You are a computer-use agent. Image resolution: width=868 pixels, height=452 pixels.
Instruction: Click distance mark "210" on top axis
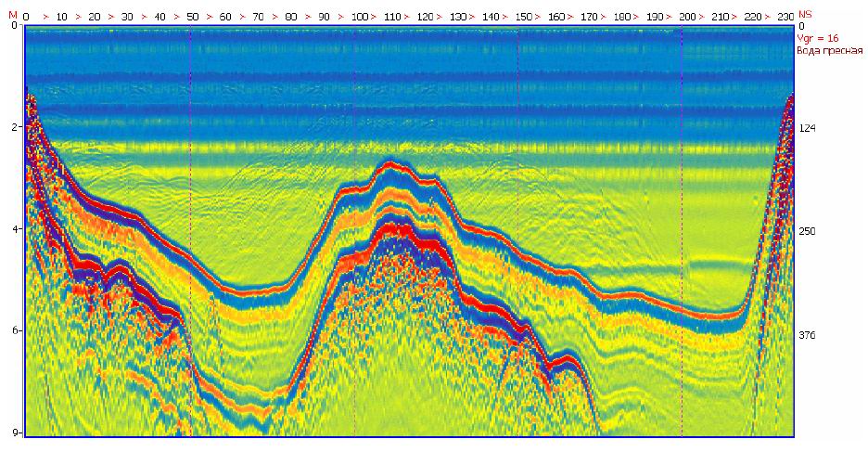[721, 18]
